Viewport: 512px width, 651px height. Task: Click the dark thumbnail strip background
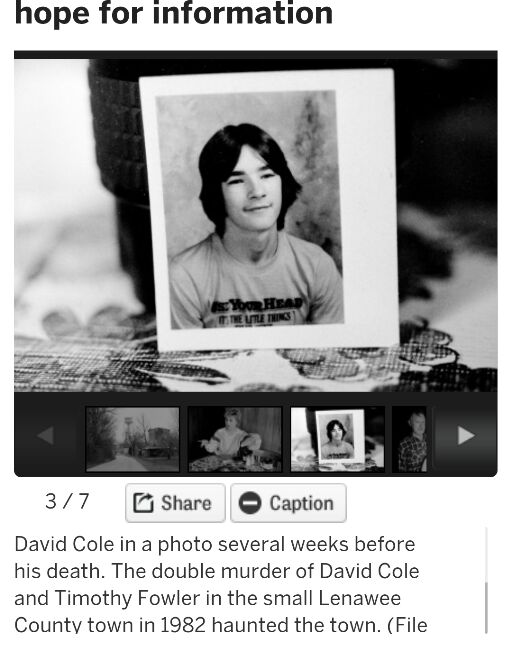pos(256,399)
